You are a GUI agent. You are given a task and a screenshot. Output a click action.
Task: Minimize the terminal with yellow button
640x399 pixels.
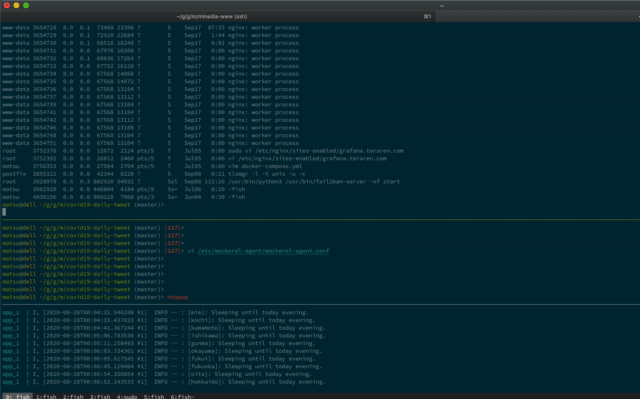tap(16, 5)
